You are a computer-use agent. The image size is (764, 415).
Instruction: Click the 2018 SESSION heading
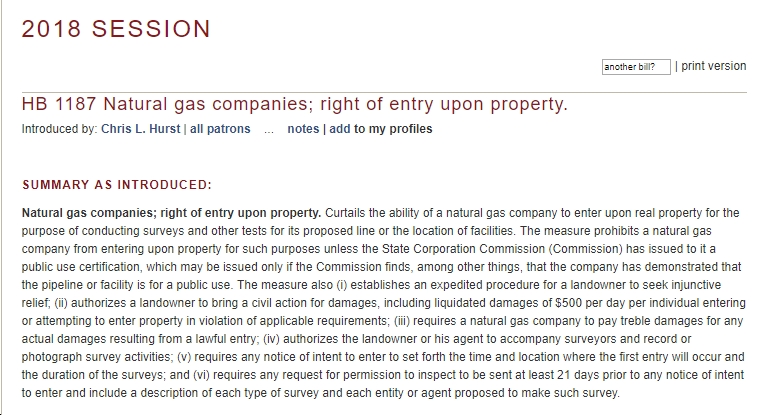point(116,29)
